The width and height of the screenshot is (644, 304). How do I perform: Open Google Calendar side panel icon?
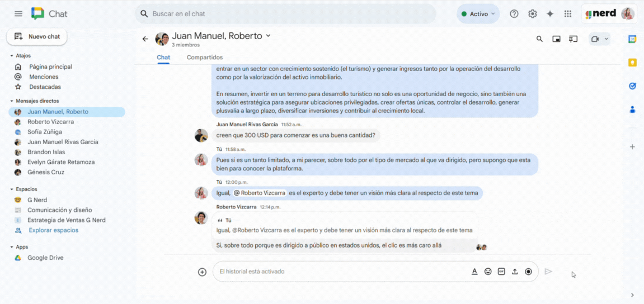(632, 39)
